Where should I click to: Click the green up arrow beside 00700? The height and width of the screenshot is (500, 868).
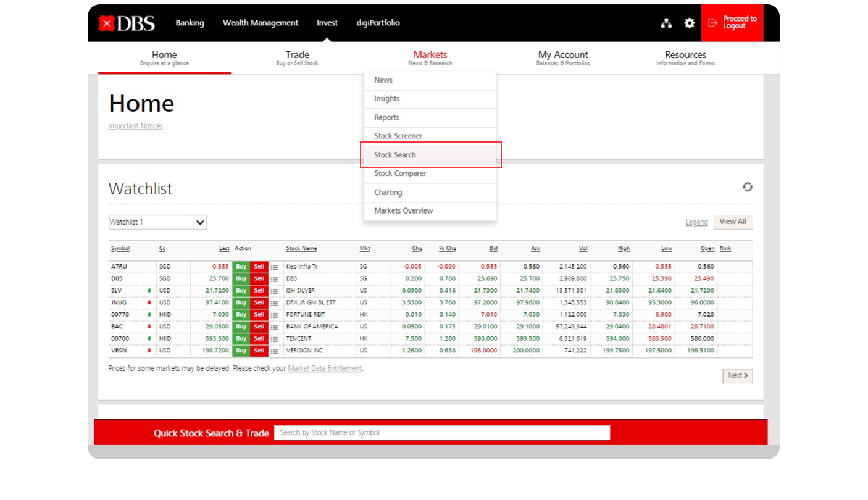point(149,338)
